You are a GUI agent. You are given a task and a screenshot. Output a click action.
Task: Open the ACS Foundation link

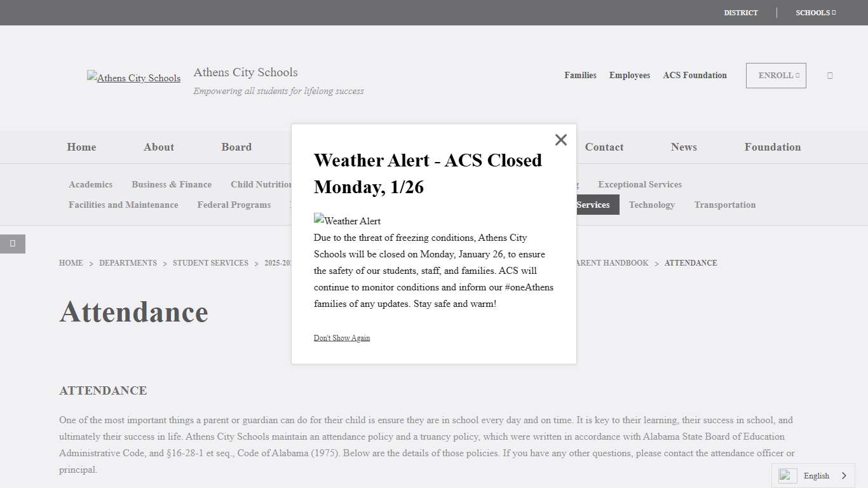695,75
